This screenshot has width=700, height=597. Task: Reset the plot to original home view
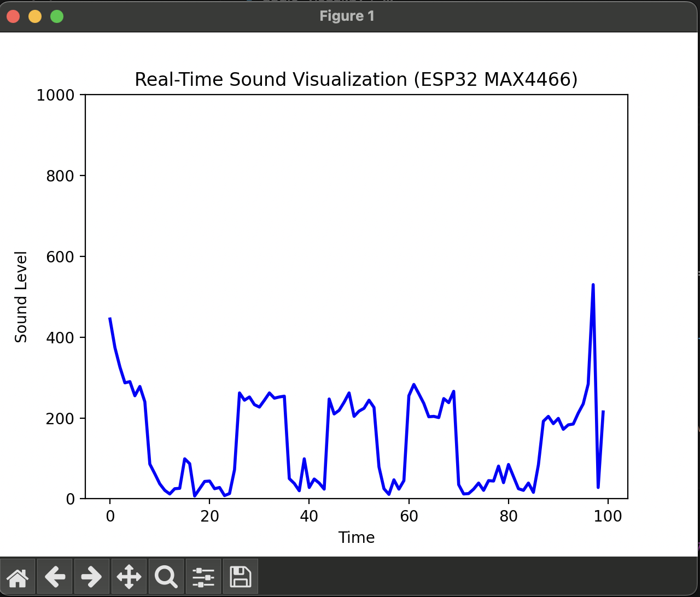click(x=17, y=576)
